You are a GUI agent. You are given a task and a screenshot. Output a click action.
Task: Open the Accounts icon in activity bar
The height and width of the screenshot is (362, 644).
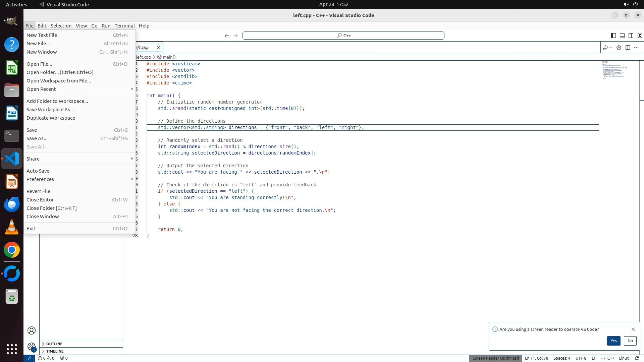point(32,330)
